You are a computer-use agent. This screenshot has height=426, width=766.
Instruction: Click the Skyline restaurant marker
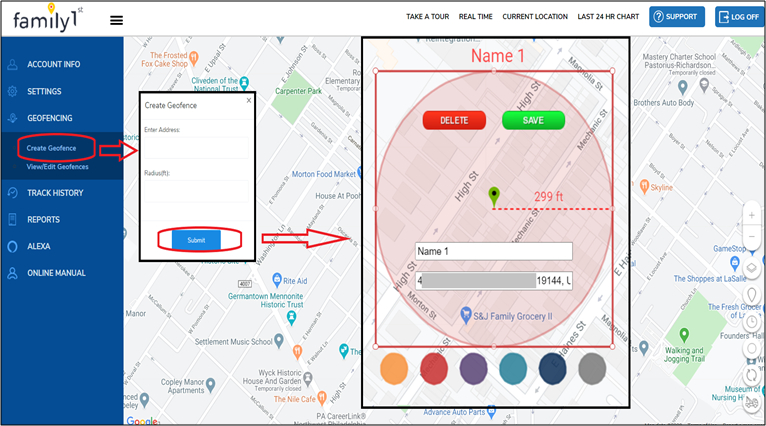point(644,186)
